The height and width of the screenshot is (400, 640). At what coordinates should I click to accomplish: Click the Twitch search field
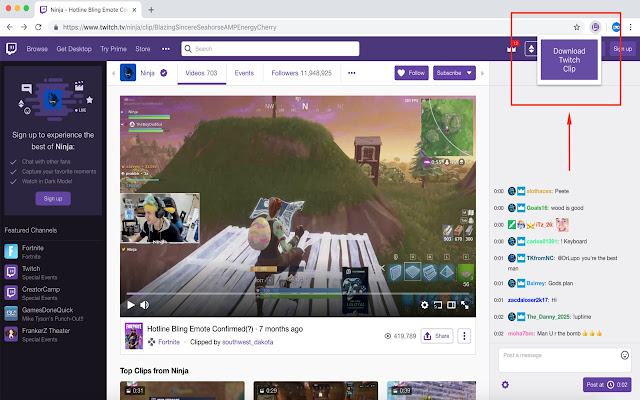coord(270,49)
